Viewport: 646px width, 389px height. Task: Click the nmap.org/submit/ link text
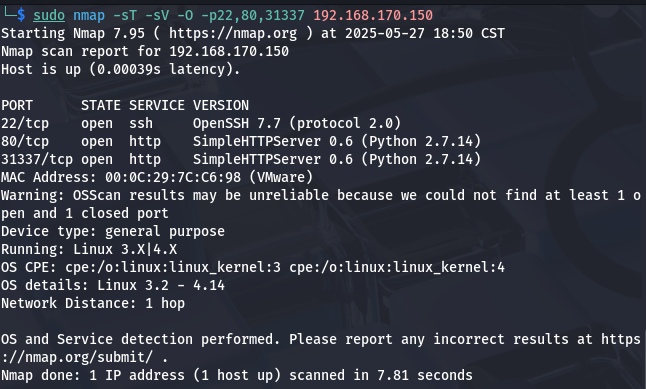89,357
